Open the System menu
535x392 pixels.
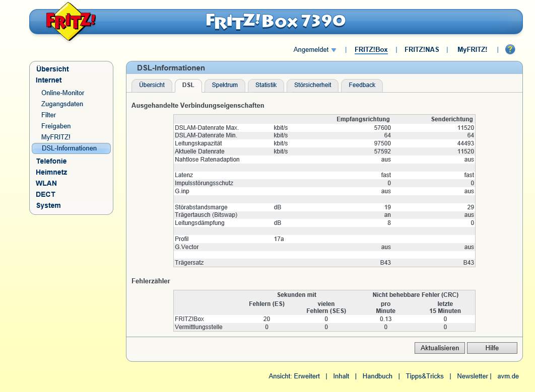pos(48,205)
